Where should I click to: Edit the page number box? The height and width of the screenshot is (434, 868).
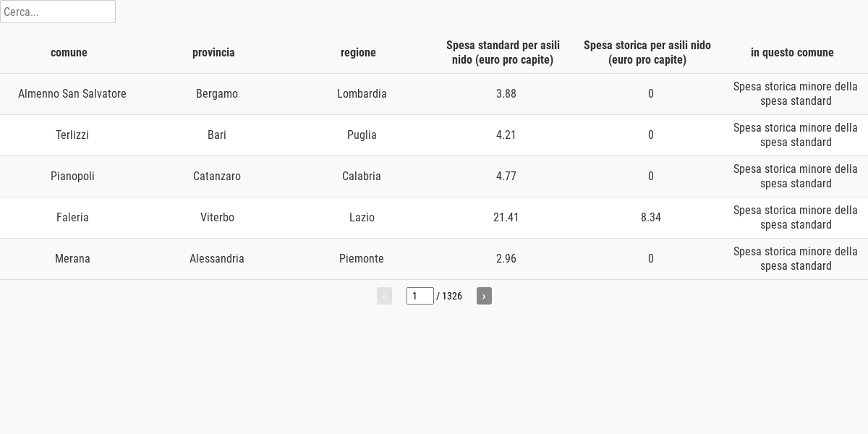click(420, 296)
